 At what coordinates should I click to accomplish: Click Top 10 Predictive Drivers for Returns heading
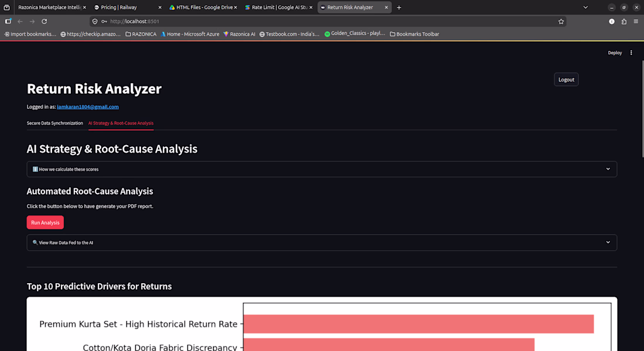(x=99, y=286)
